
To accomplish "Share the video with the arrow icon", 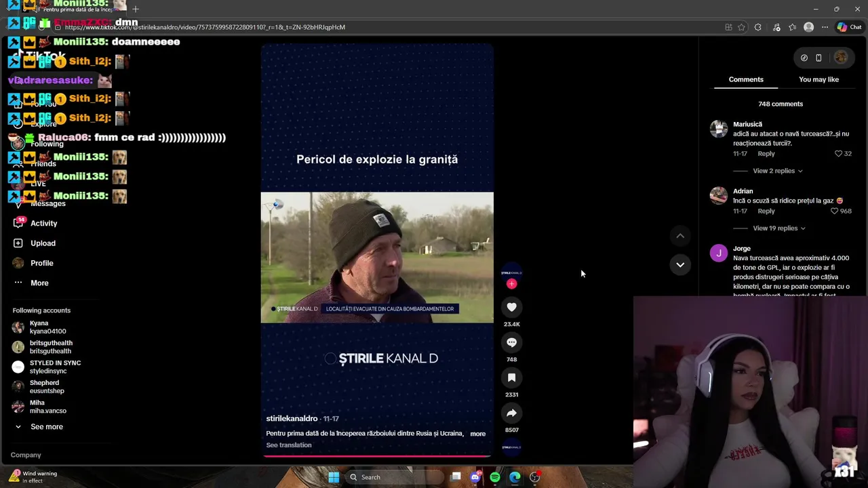I will [511, 413].
